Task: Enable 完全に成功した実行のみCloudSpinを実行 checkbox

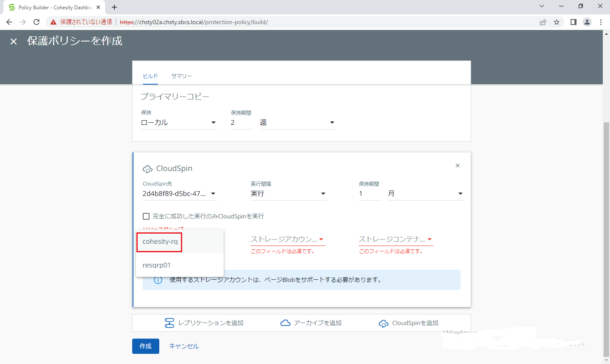Action: pyautogui.click(x=146, y=216)
